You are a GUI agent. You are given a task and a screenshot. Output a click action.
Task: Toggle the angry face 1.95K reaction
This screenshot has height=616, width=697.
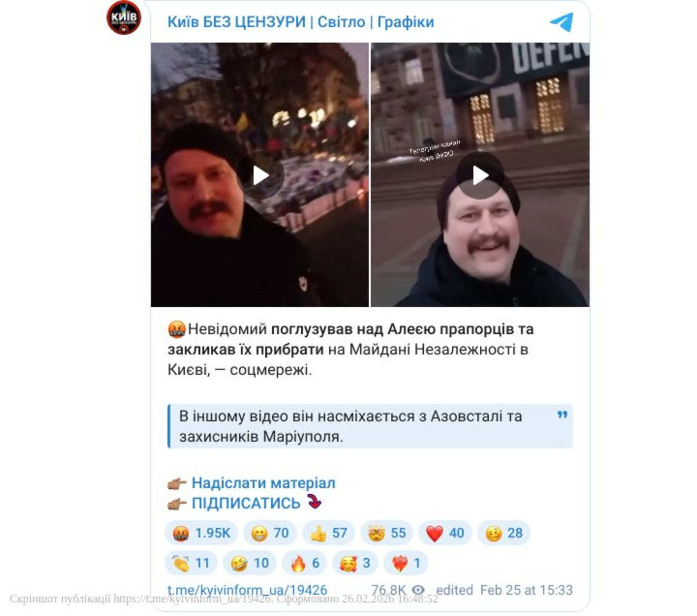point(201,533)
